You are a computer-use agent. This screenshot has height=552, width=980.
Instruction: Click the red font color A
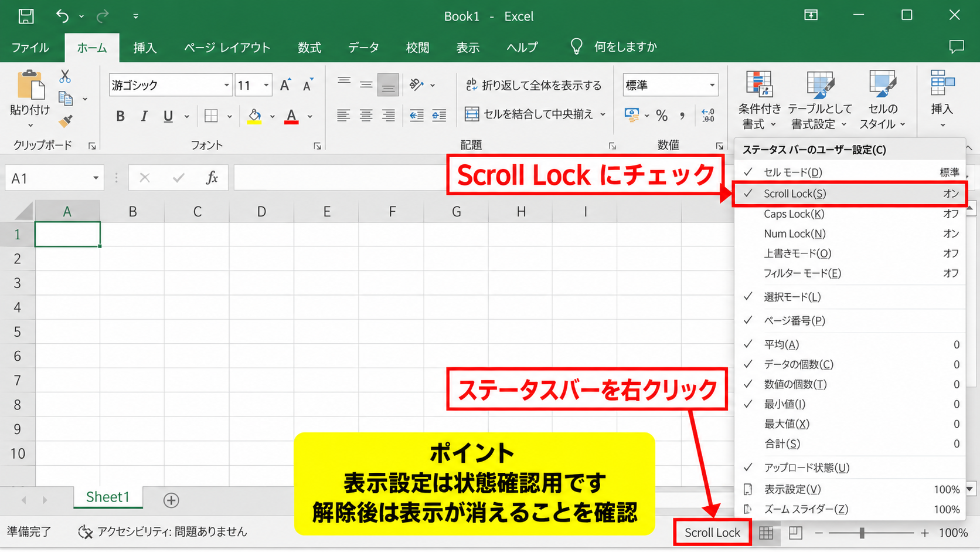(291, 116)
